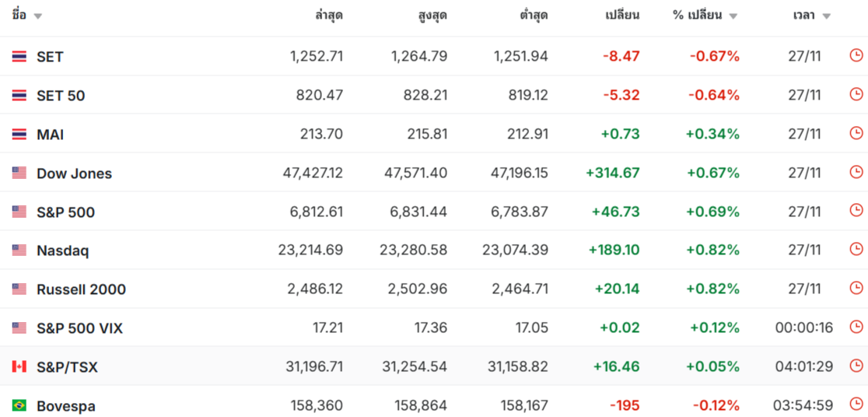Open the S&P 500 index link
This screenshot has width=868, height=417.
click(65, 212)
